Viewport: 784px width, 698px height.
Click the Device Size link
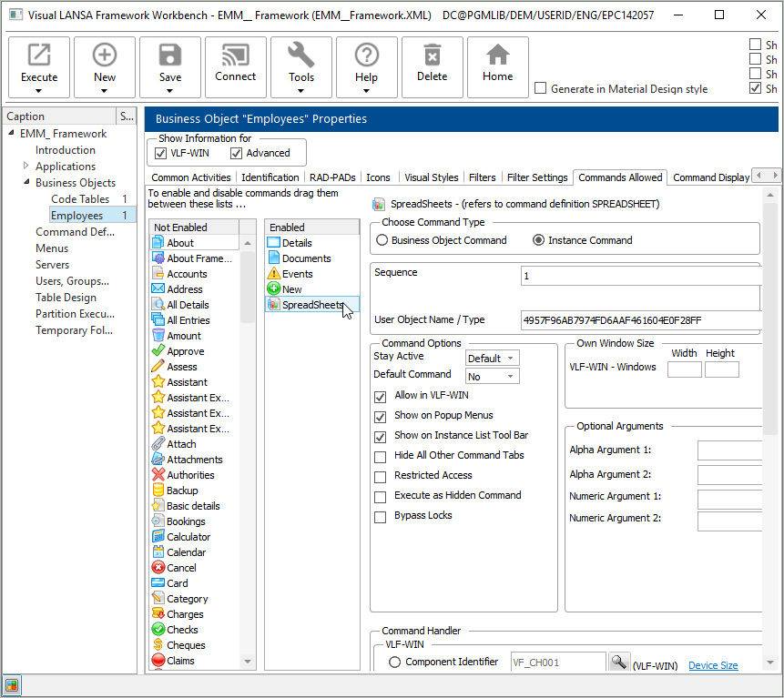point(713,665)
